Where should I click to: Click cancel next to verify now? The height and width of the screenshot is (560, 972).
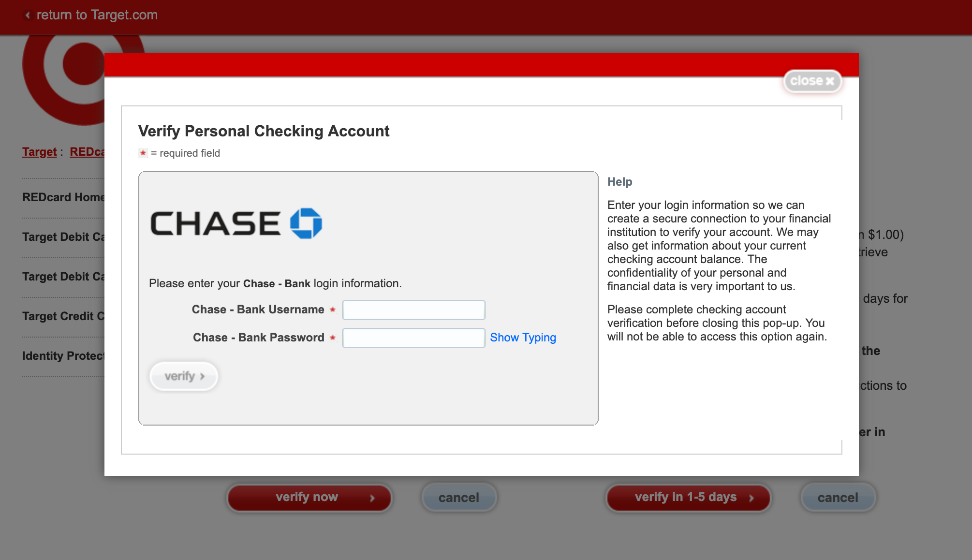458,498
